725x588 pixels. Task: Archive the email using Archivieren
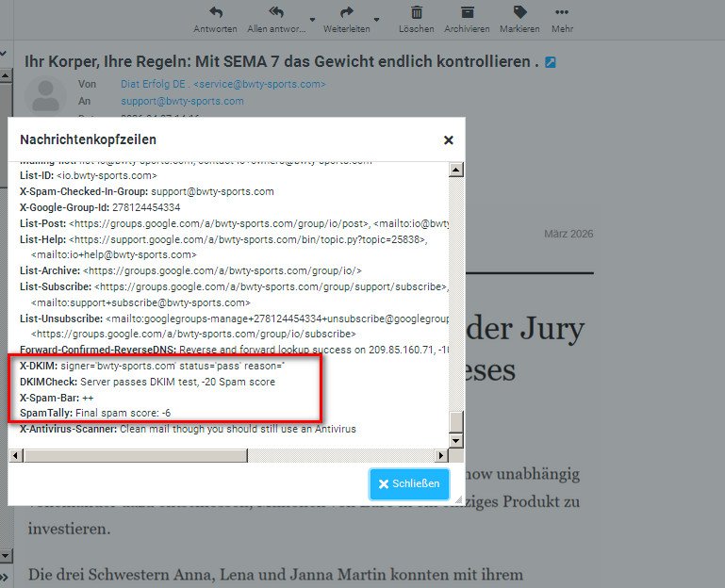click(467, 13)
